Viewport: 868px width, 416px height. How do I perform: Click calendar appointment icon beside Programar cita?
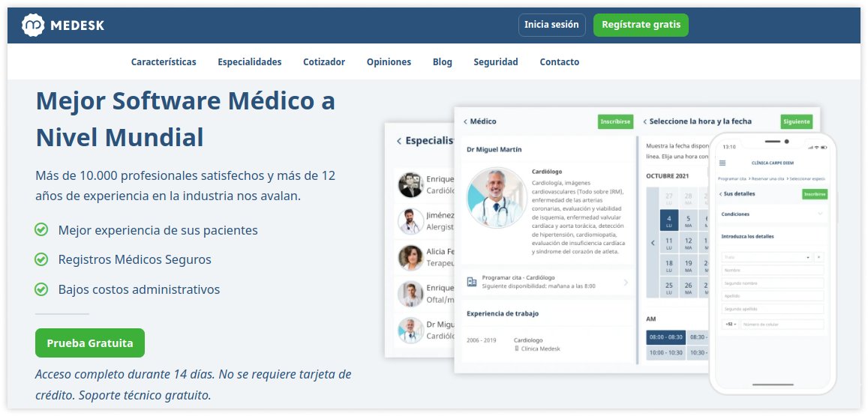(472, 282)
